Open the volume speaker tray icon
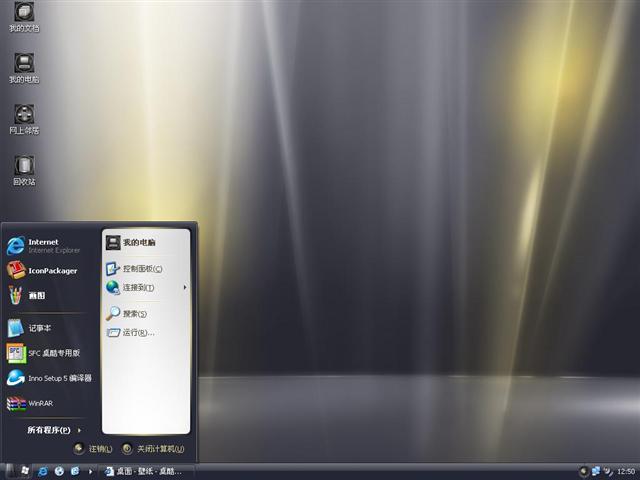The image size is (640, 480). point(608,471)
